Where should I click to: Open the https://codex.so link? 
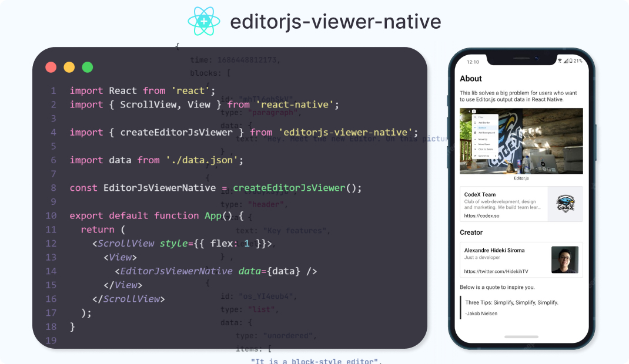(481, 215)
